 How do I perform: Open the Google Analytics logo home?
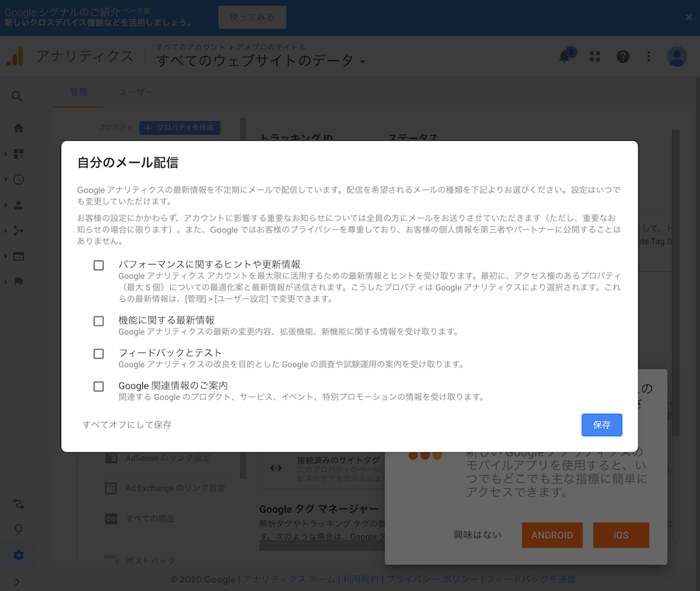[x=15, y=57]
